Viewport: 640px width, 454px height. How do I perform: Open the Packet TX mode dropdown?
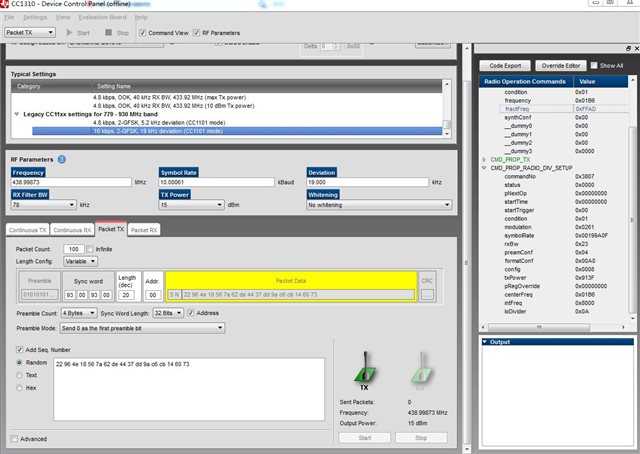point(30,32)
